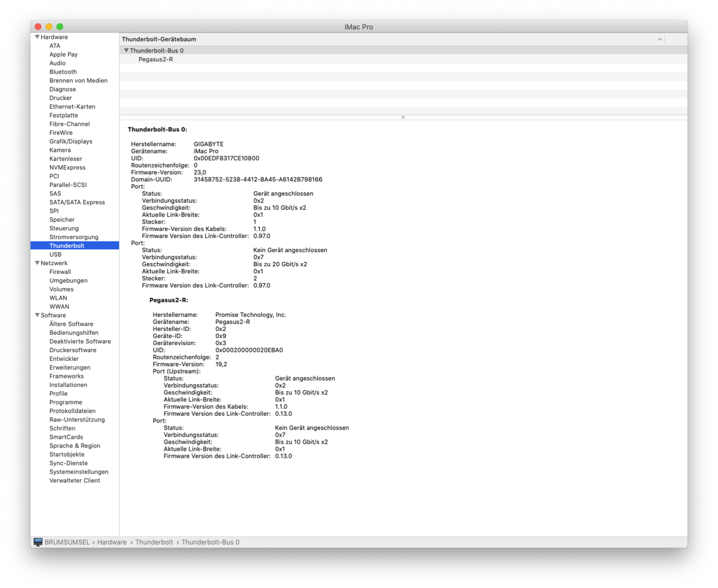Open Deaktivierte Software entry
The image size is (718, 588).
80,341
